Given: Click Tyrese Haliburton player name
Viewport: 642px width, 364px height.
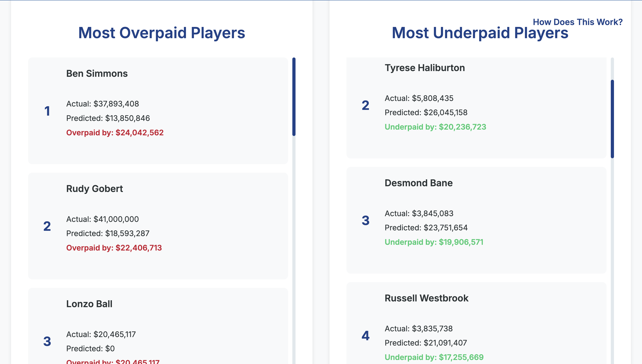Looking at the screenshot, I should click(425, 67).
